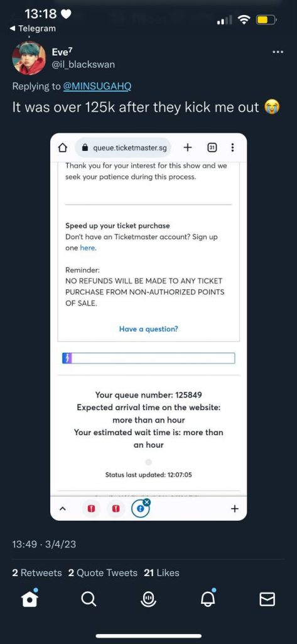Screen dimensions: 297x644
Task: Open Eve's profile avatar picture
Action: 29,57
